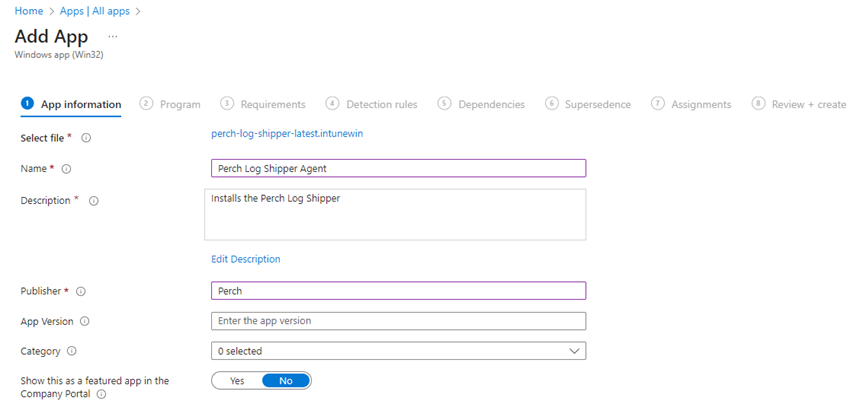Select No on featured app toggle
This screenshot has width=860, height=404.
286,381
